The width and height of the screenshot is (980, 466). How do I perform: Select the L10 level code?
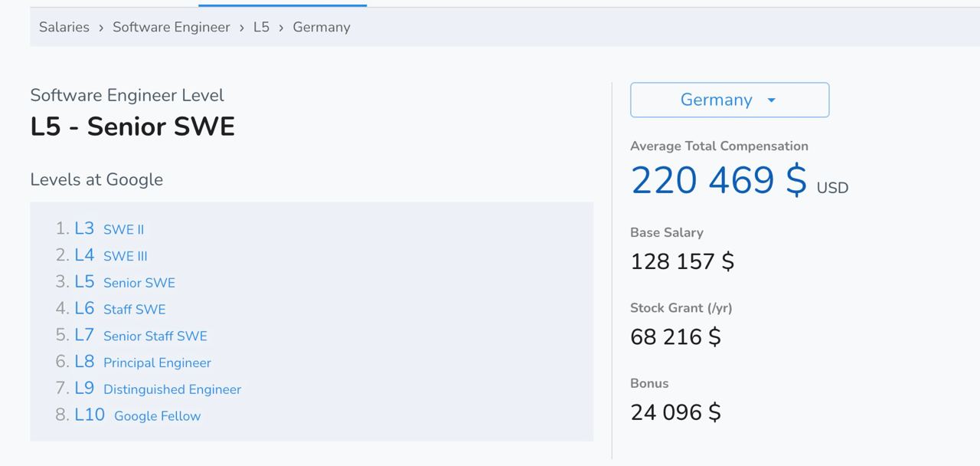click(x=90, y=415)
